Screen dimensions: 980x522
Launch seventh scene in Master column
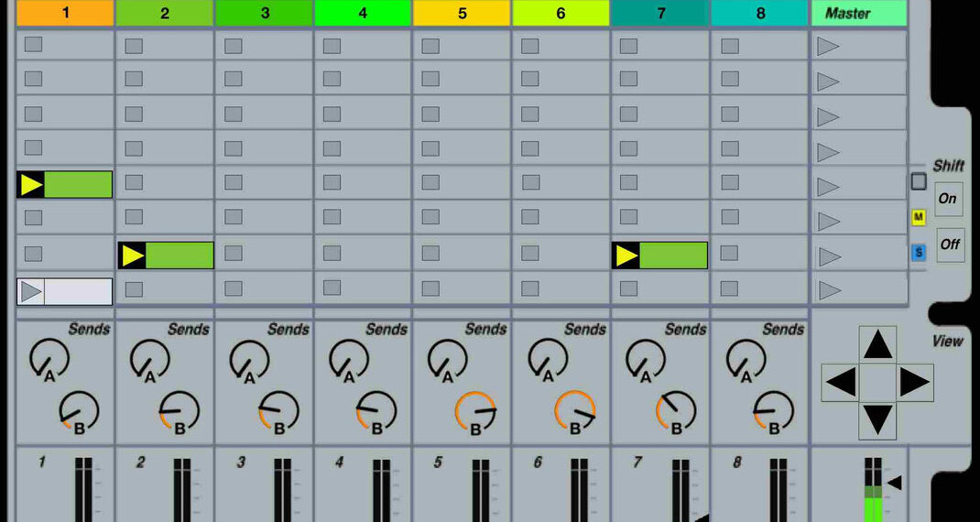point(828,256)
